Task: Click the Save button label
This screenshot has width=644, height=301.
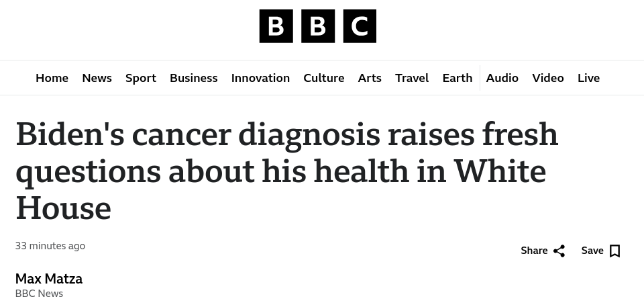Action: coord(592,251)
